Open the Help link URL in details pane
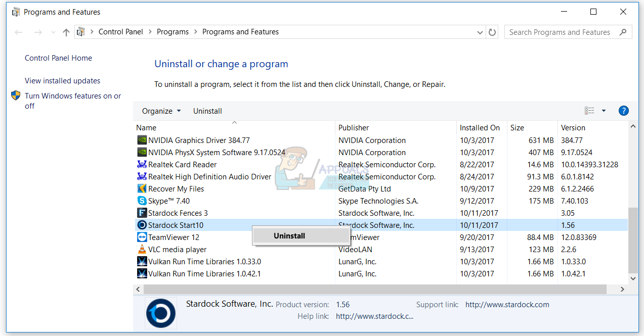 coord(374,316)
